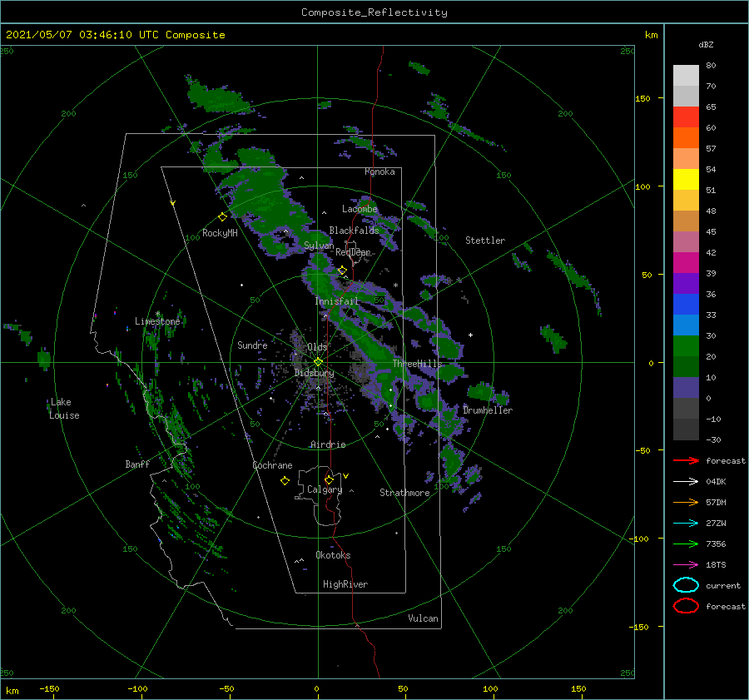Click the white 04DK arrow icon

click(x=686, y=482)
